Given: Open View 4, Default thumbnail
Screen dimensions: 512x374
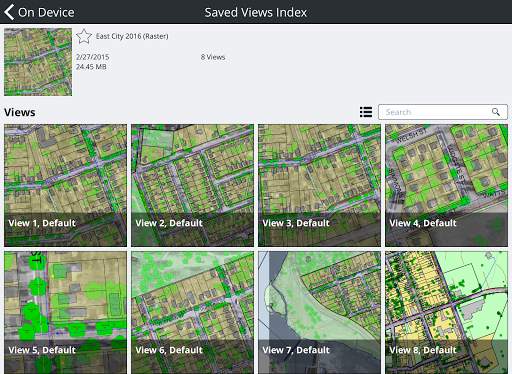Looking at the screenshot, I should click(446, 185).
